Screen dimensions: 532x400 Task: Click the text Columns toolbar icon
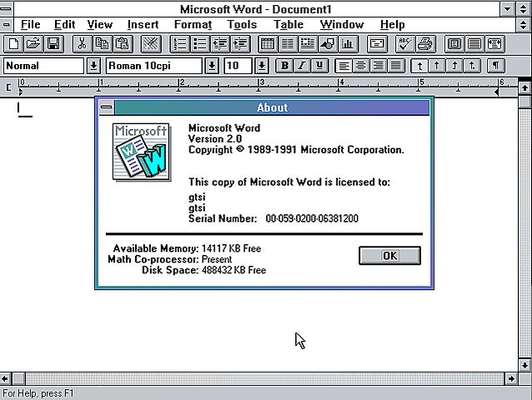[x=288, y=44]
